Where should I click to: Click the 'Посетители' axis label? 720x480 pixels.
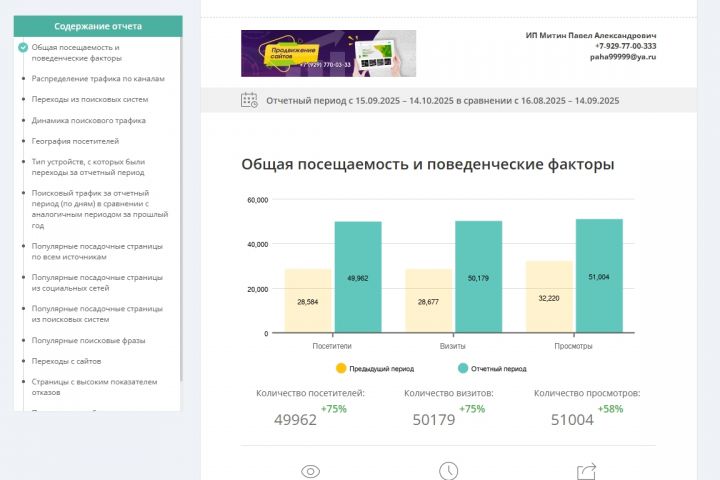pos(332,346)
